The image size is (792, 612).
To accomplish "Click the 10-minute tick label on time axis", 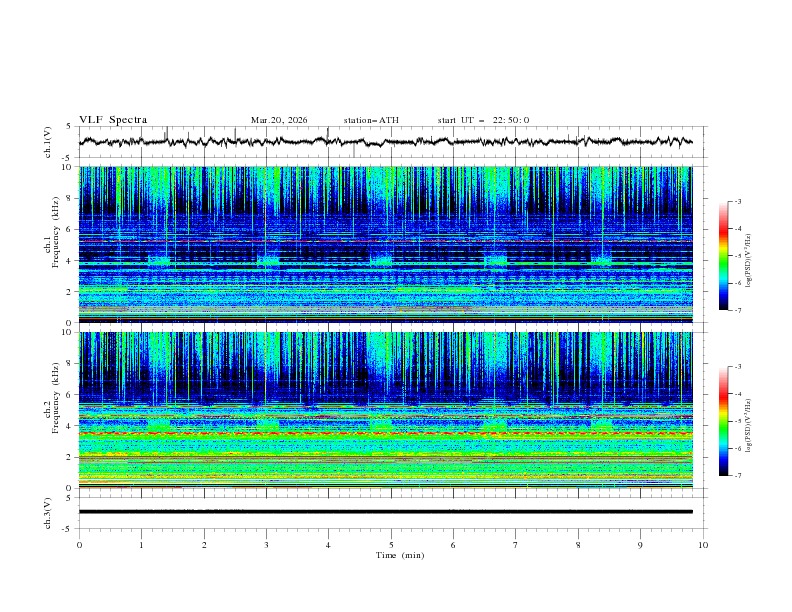I will pos(703,544).
